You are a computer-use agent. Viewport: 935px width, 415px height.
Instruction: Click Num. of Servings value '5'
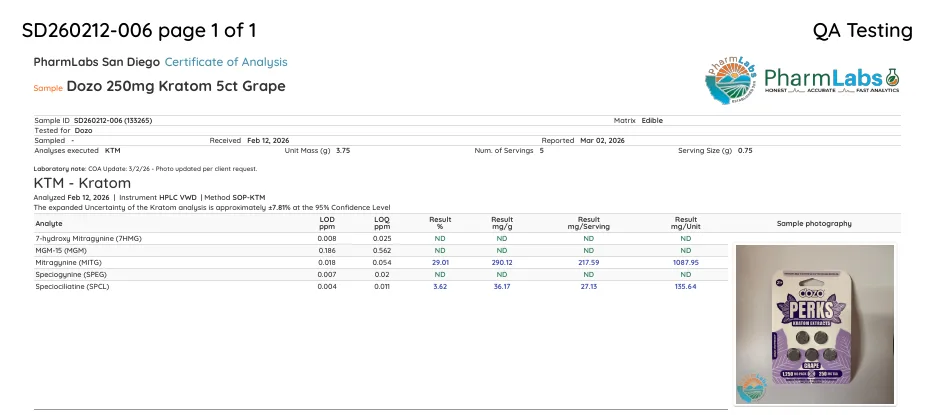tap(541, 151)
